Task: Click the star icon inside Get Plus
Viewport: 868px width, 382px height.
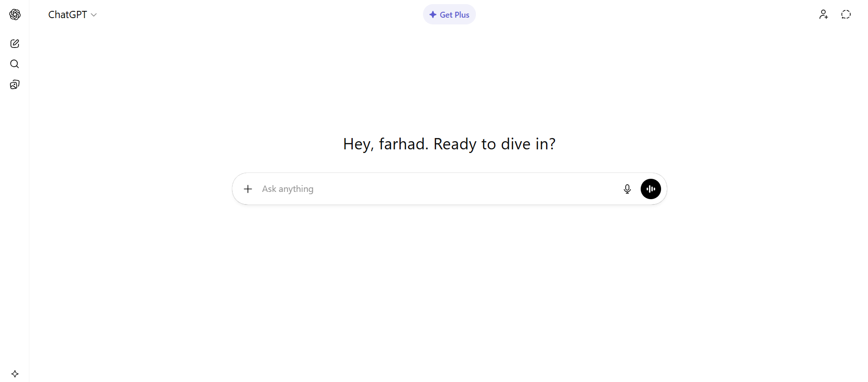Action: 433,14
